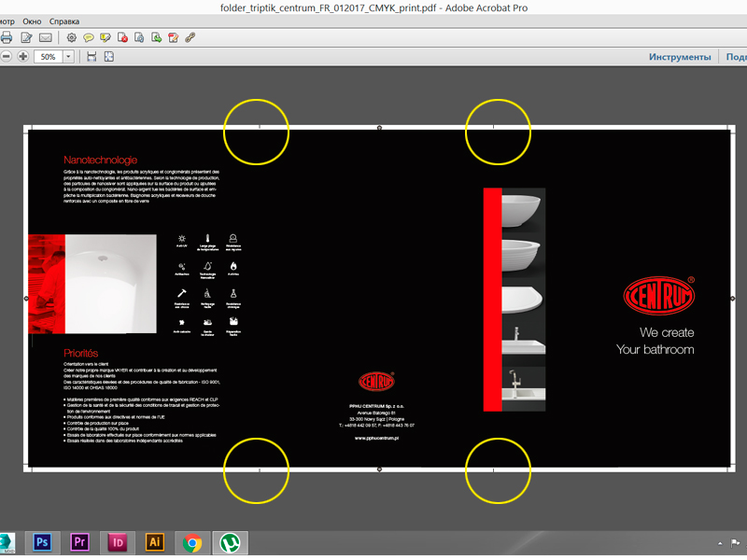Click the Nanotechnologie heading in the PDF
Screen dimensions: 747x560
[x=101, y=160]
